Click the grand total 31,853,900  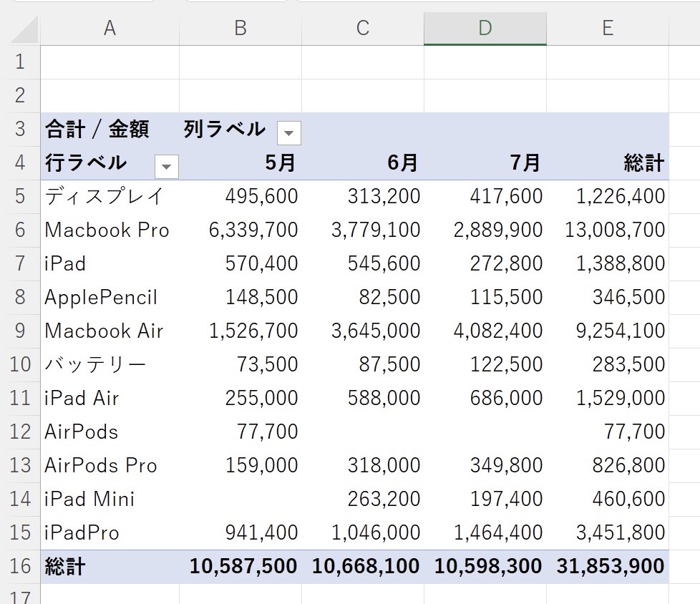pos(608,567)
